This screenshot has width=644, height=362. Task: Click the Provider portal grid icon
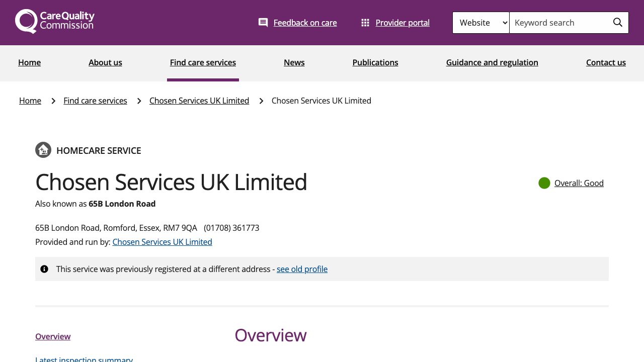(x=365, y=23)
